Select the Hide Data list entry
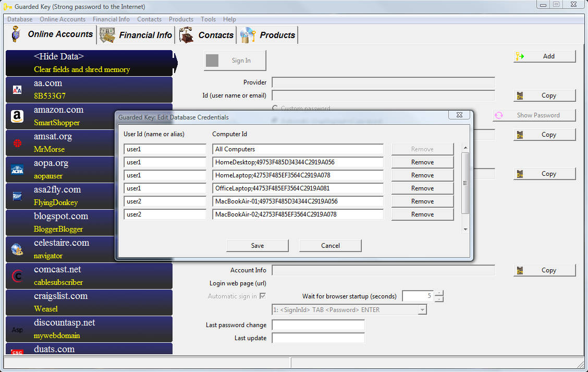This screenshot has width=588, height=372. (x=89, y=63)
